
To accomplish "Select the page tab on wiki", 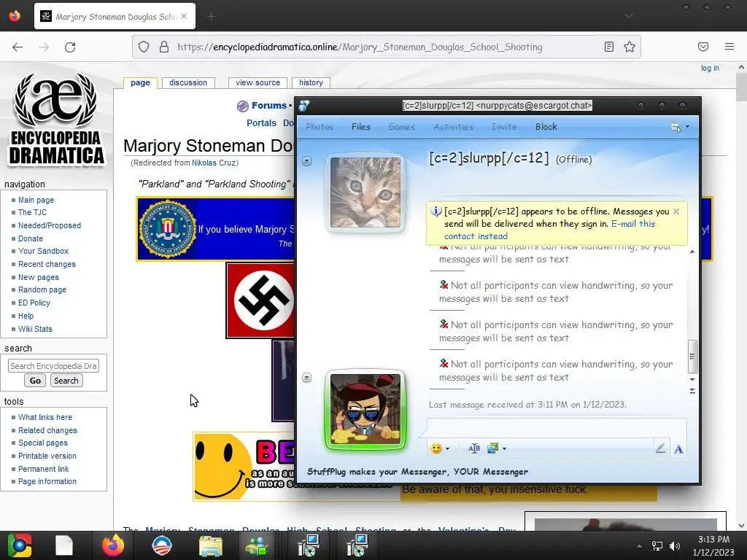I will (140, 82).
